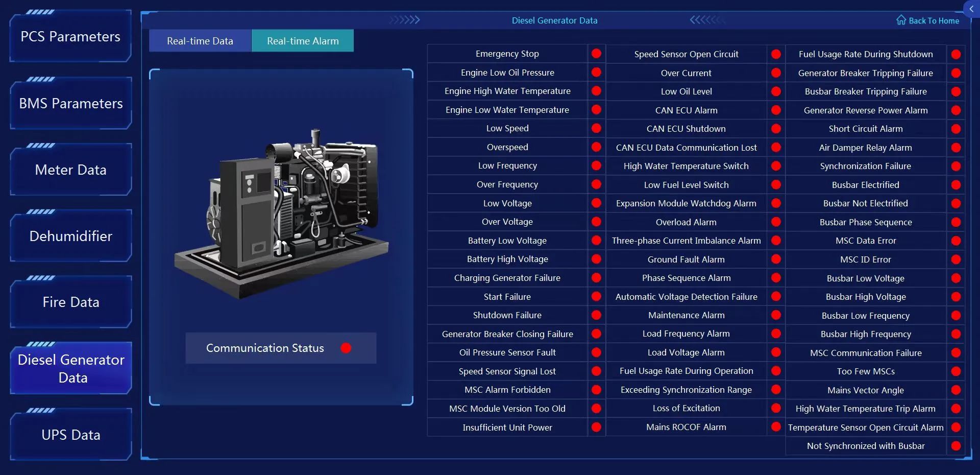
Task: Click the Mains ROCOF Alarm indicator
Action: 776,427
